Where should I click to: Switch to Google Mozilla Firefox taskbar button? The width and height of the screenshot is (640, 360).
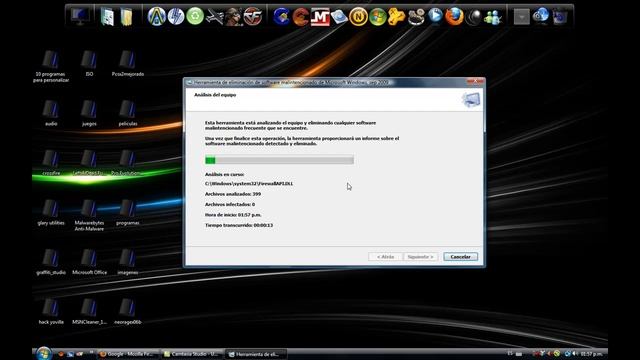click(127, 354)
